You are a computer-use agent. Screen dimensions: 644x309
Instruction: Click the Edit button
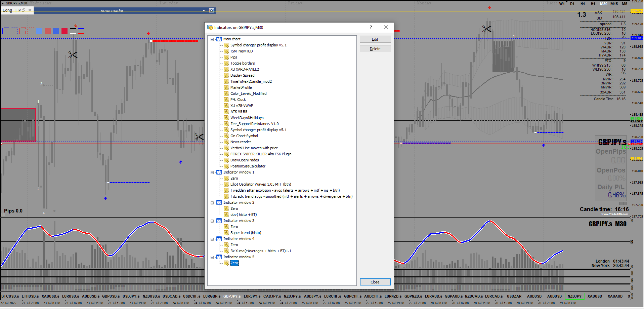point(375,39)
